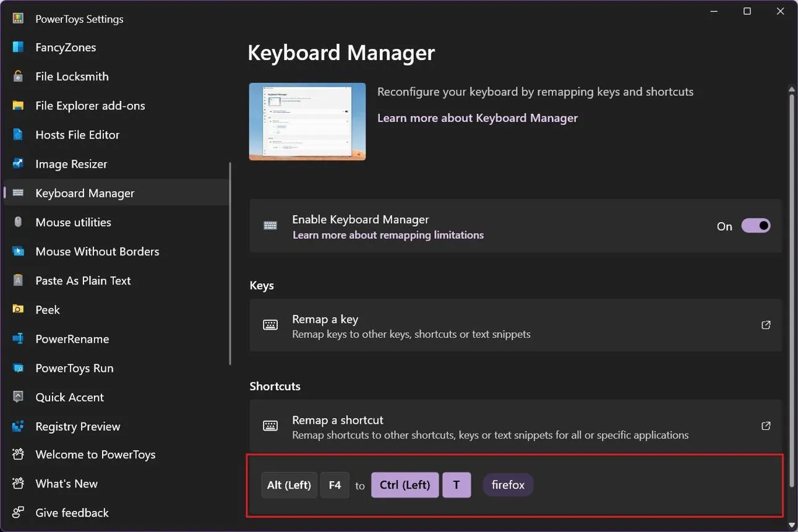Launch the Remap a shortcut editor
The height and width of the screenshot is (532, 798).
516,426
